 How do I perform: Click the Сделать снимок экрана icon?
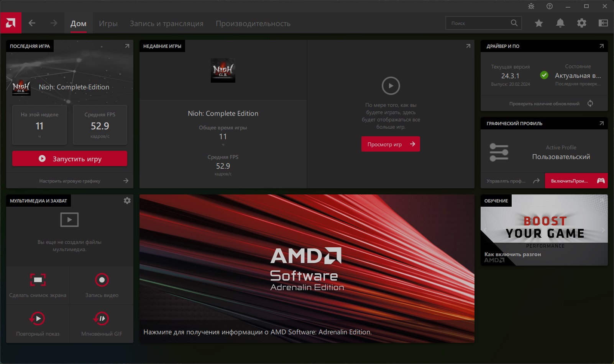(x=38, y=280)
